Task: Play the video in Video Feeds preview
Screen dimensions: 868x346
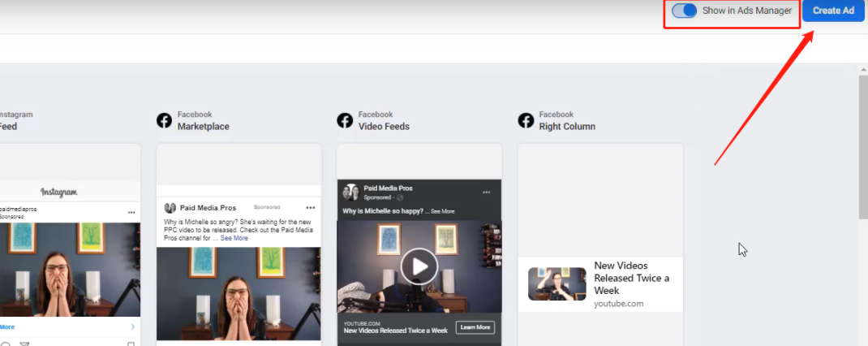Action: click(x=419, y=266)
